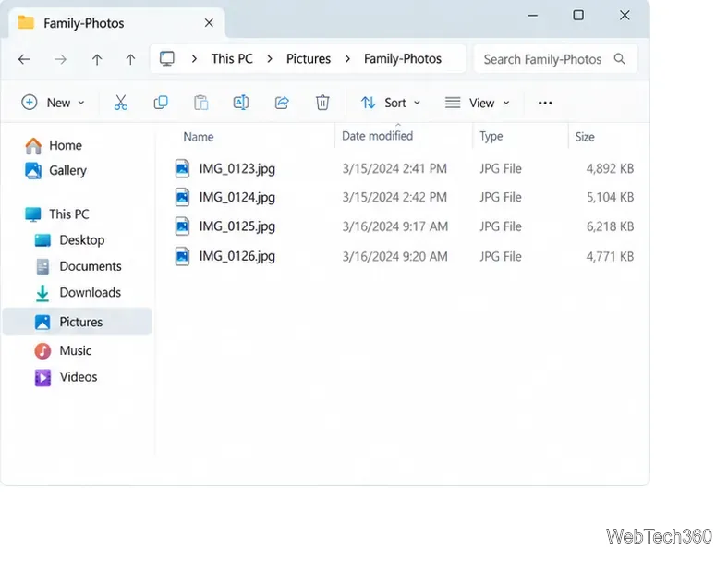Click date 3/15/2024 2:42 PM
Image resolution: width=728 pixels, height=562 pixels.
(x=394, y=198)
